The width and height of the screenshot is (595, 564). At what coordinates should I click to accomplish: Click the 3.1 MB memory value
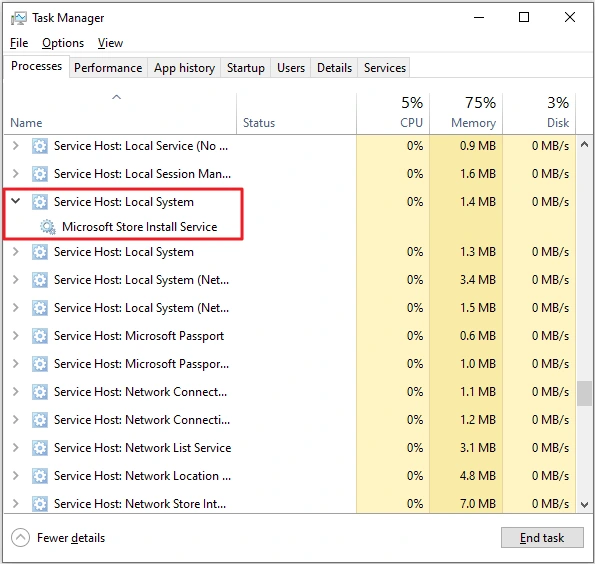click(x=478, y=447)
